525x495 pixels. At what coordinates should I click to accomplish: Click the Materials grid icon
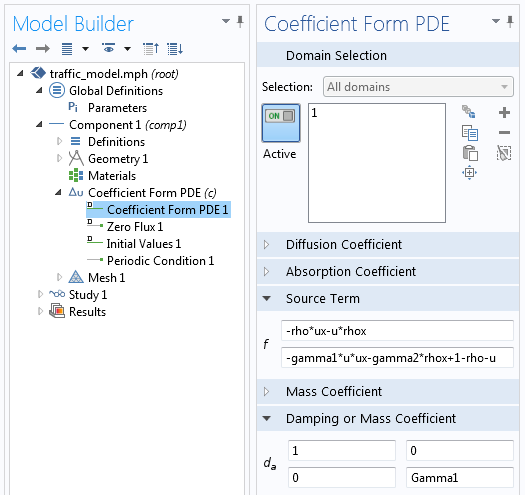(x=76, y=175)
